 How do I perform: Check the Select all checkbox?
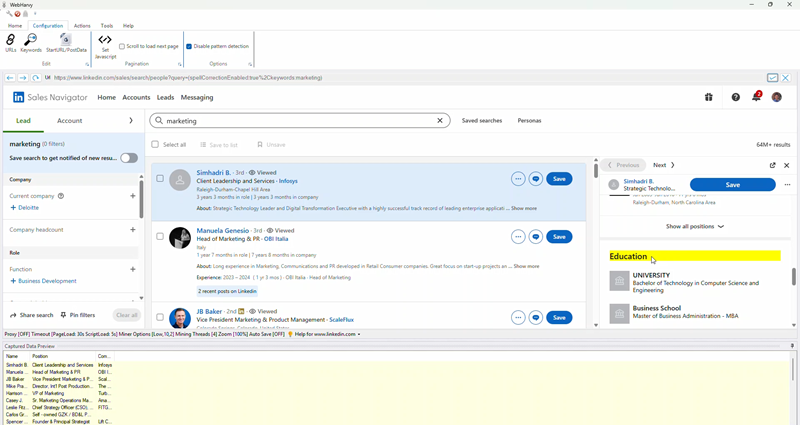pos(155,144)
